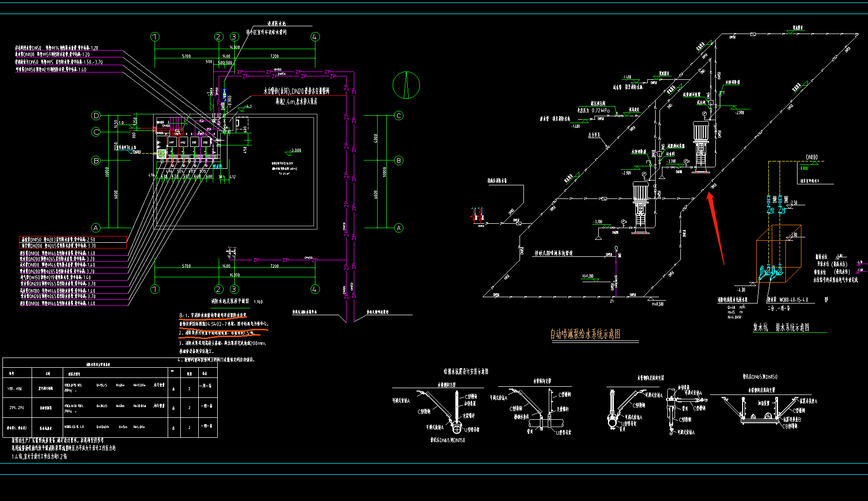Select text '二台,一用一备' under the sump diagram
This screenshot has height=501, width=868.
point(778,308)
